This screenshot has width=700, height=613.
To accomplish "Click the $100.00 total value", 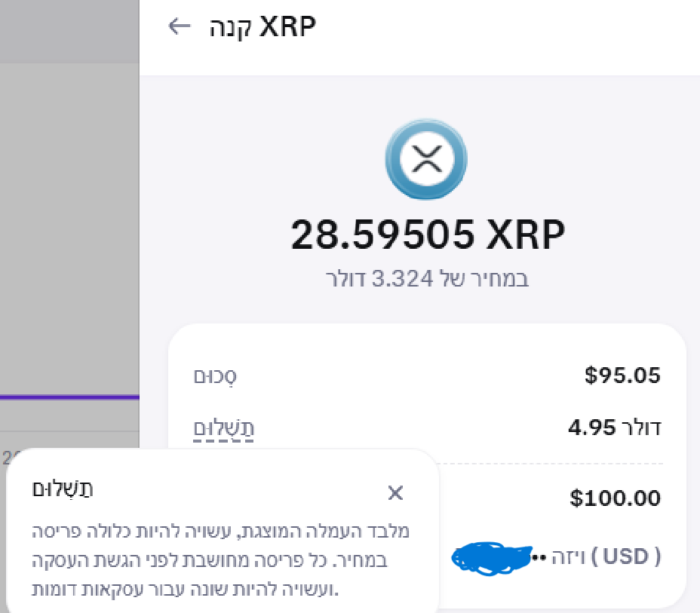I will click(615, 498).
